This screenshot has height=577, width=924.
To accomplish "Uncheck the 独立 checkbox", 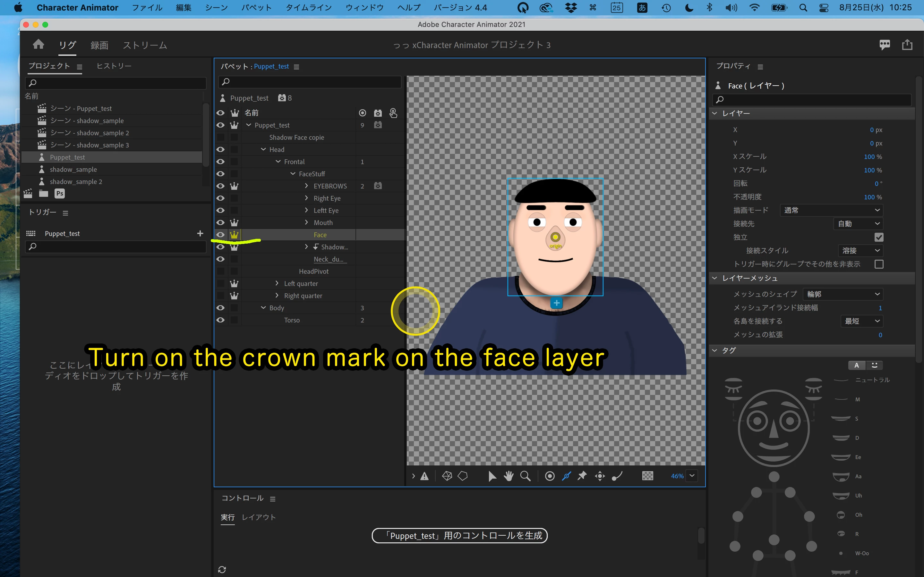I will click(878, 237).
